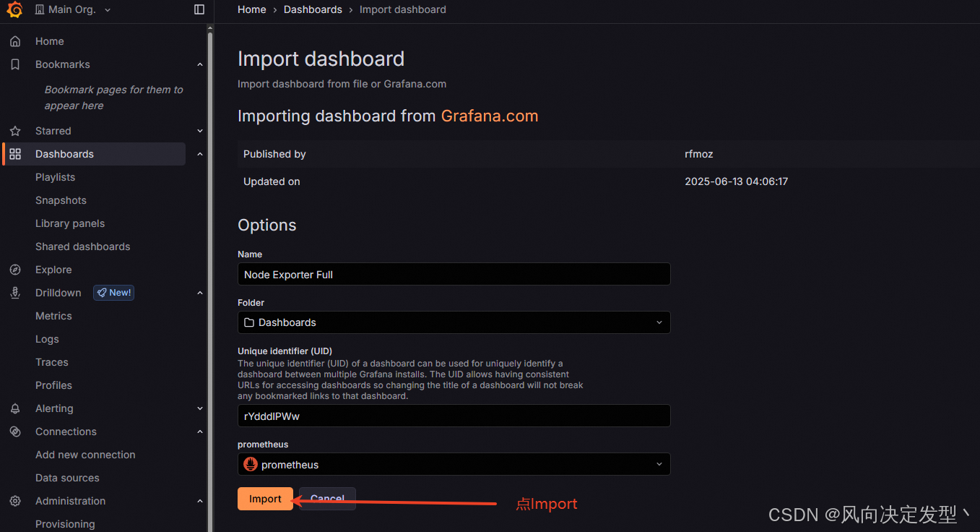This screenshot has height=532, width=980.
Task: Collapse the Connections section chevron
Action: [200, 432]
